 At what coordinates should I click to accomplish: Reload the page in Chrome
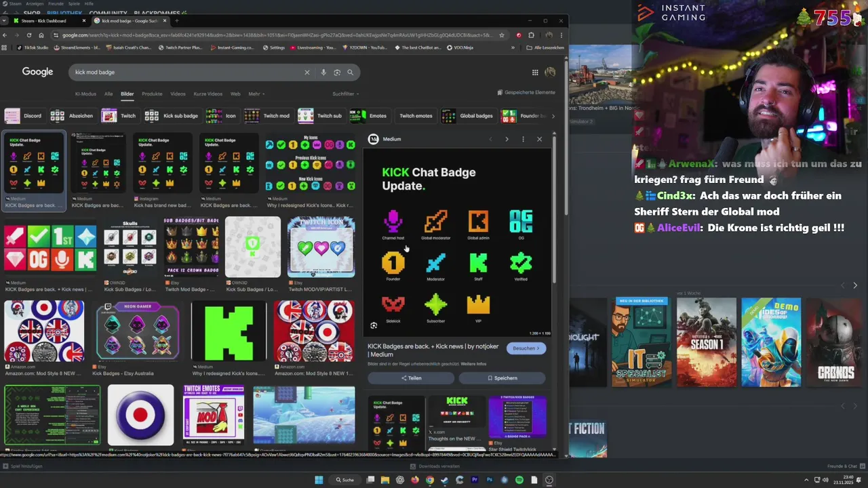coord(28,35)
